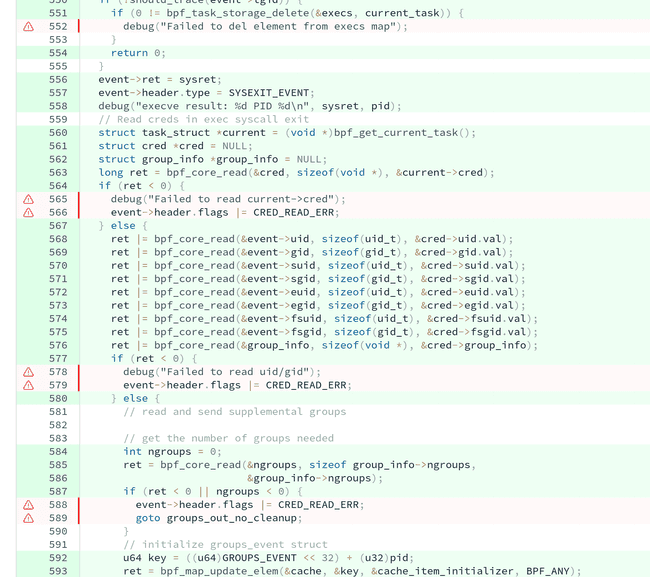Select line number 592
This screenshot has width=650, height=577.
tap(58, 558)
